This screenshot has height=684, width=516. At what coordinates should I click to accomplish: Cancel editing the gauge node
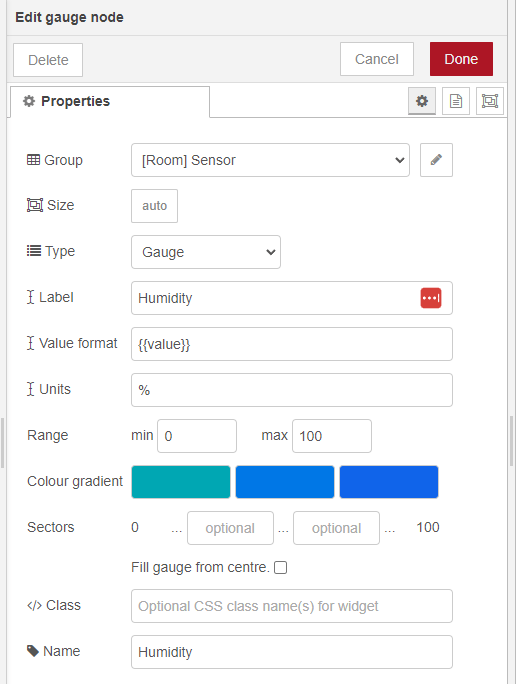coord(377,59)
